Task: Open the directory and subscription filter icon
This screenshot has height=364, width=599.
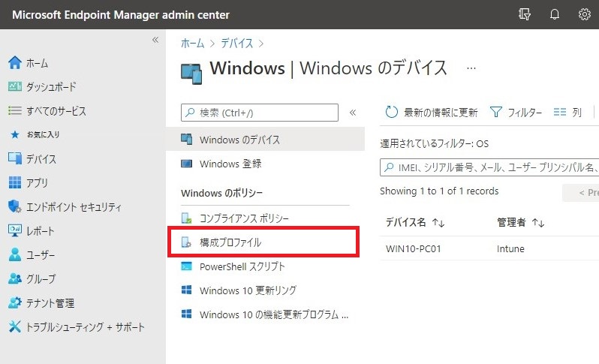Action: click(x=525, y=14)
